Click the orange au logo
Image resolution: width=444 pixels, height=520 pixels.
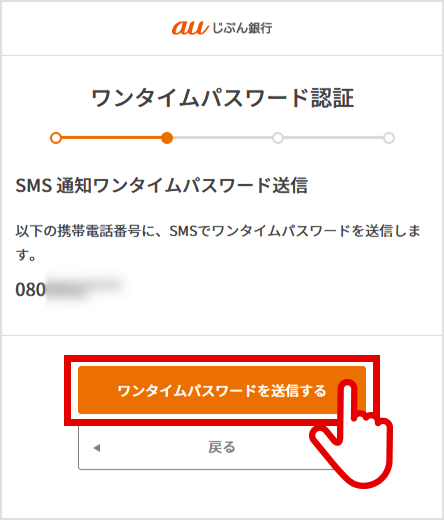[x=190, y=28]
